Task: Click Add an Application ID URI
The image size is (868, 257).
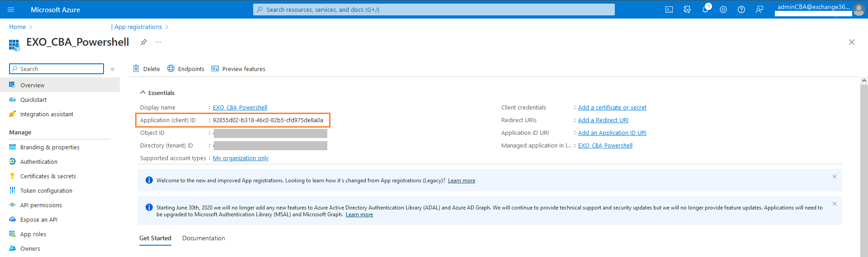Action: coord(612,133)
